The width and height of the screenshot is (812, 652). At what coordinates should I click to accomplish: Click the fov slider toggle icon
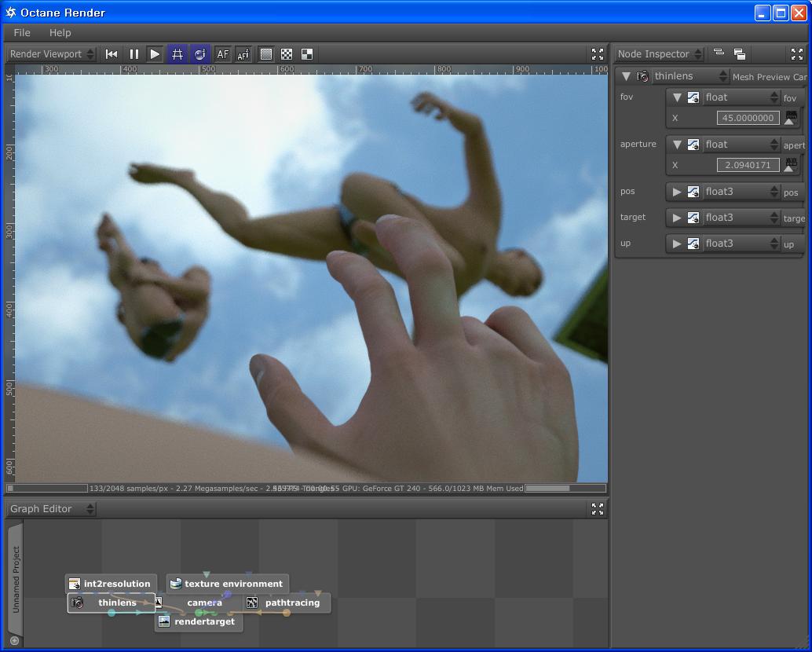pyautogui.click(x=791, y=118)
